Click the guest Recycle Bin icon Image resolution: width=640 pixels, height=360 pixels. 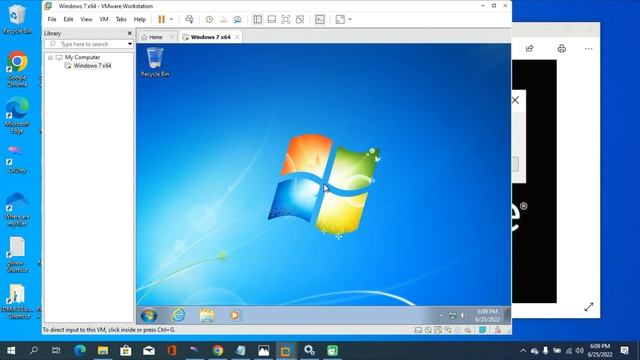(x=155, y=62)
